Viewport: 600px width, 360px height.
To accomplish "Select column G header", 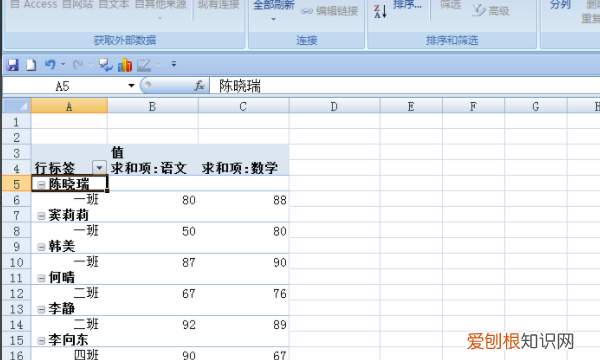I will [x=536, y=106].
